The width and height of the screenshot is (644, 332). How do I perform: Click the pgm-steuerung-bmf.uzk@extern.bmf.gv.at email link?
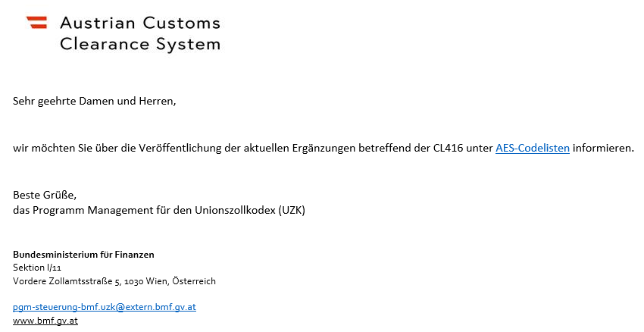pyautogui.click(x=105, y=307)
